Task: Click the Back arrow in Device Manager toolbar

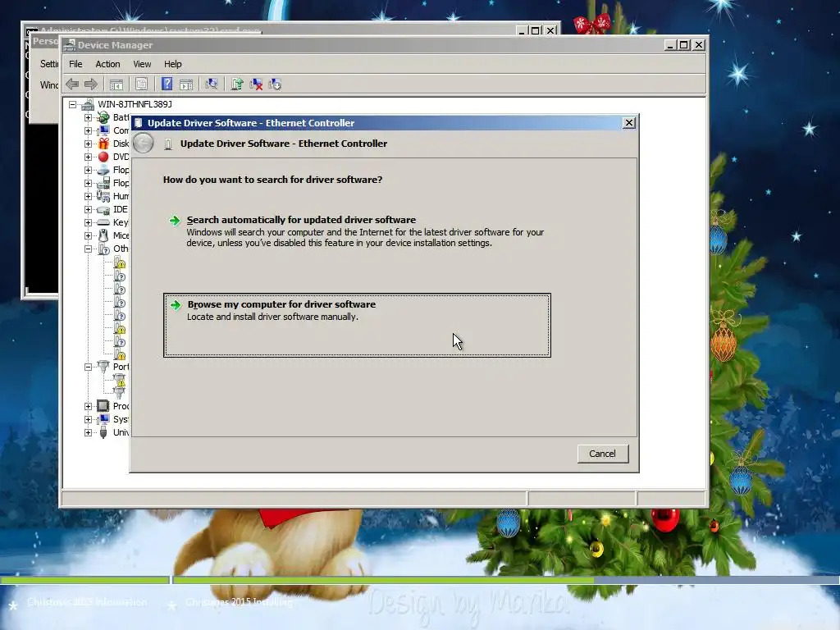Action: 72,84
